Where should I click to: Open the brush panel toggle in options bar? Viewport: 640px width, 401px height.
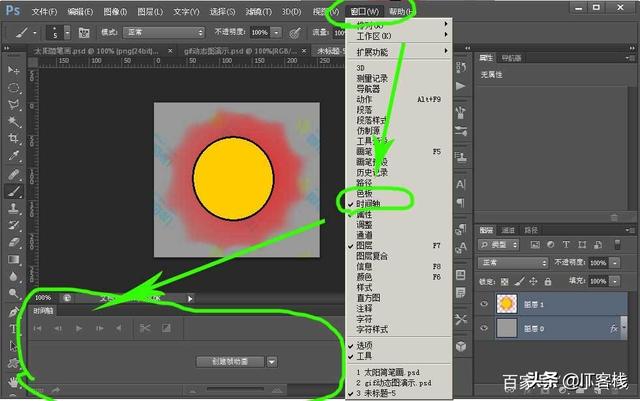pos(84,33)
